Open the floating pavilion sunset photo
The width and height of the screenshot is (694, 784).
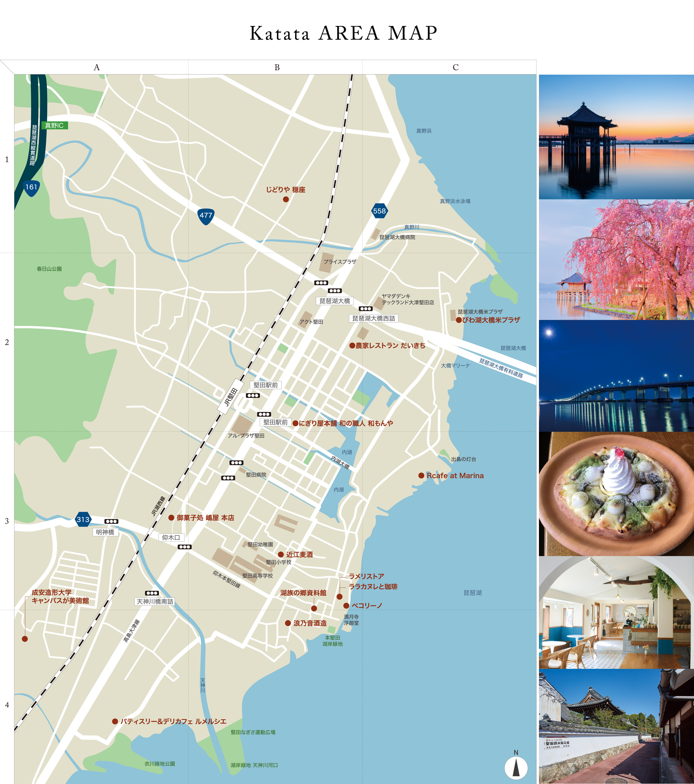pyautogui.click(x=616, y=137)
